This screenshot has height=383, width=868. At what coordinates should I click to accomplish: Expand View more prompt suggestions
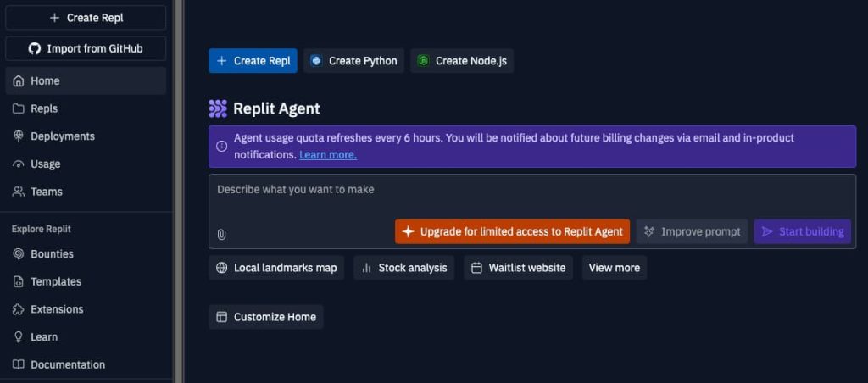point(614,268)
